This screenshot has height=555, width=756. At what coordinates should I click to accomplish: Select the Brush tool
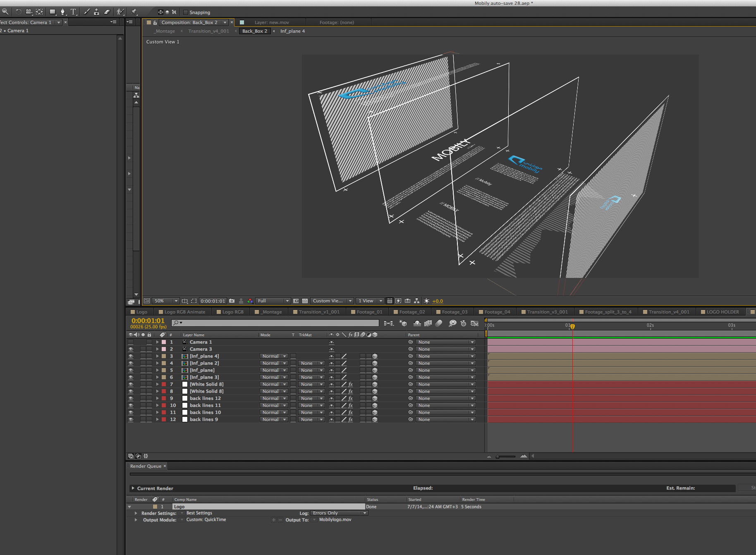pos(86,12)
